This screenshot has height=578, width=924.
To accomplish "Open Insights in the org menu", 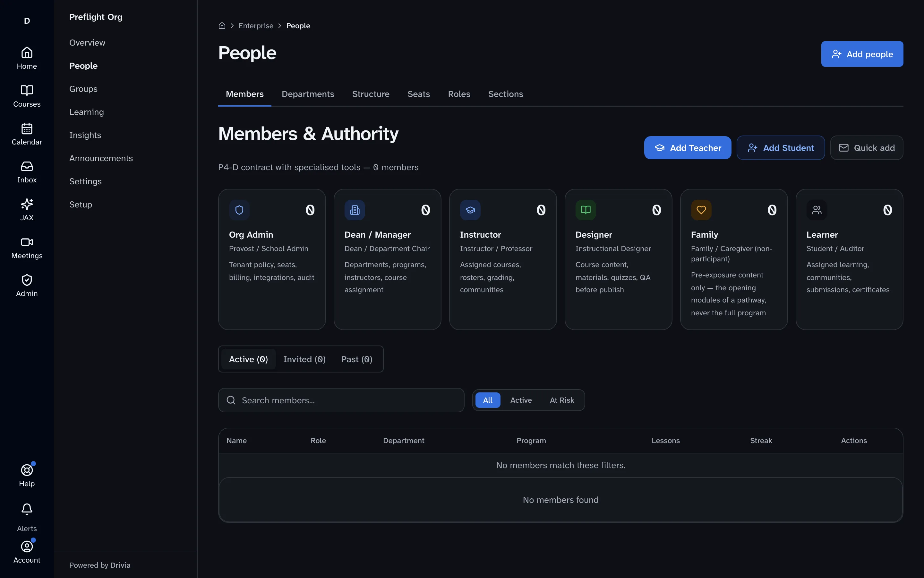I will 85,135.
